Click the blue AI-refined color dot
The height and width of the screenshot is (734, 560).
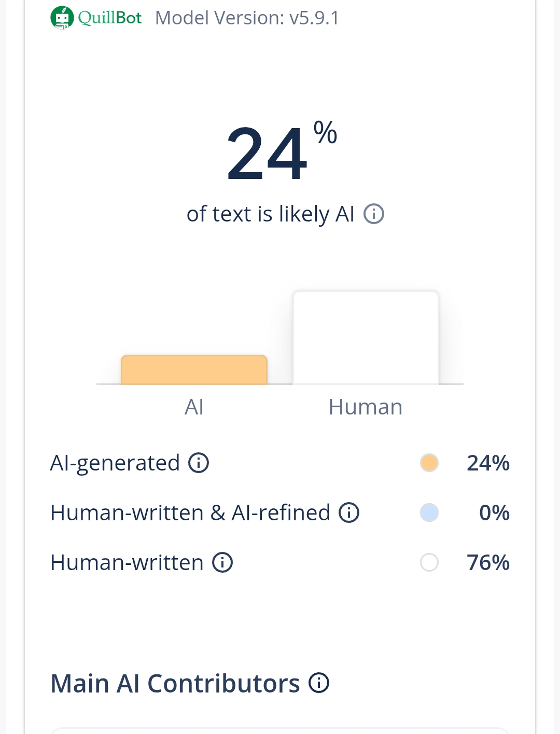(429, 513)
